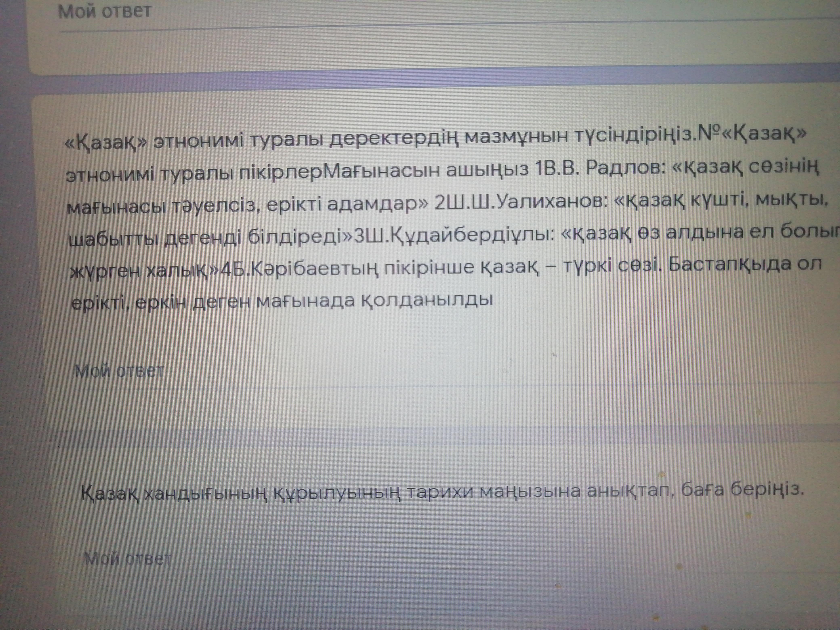This screenshot has width=840, height=630.
Task: Click the phrase "Мағынасын ашыңыз" in the question
Action: click(x=425, y=171)
